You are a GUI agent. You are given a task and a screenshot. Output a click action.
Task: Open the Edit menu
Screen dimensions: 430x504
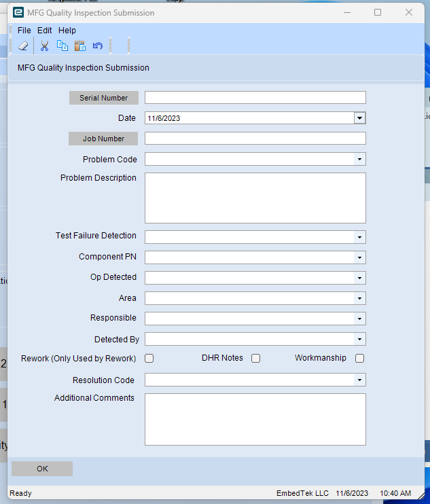point(44,31)
